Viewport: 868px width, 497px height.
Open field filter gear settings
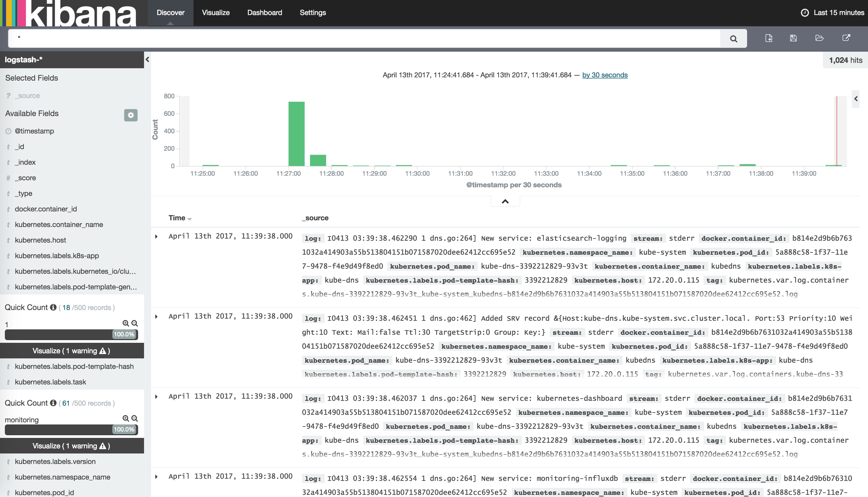click(130, 115)
